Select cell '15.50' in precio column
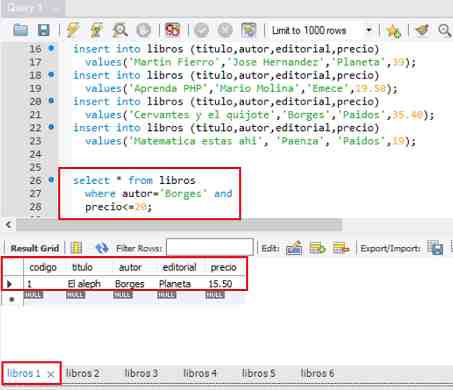 pos(220,284)
